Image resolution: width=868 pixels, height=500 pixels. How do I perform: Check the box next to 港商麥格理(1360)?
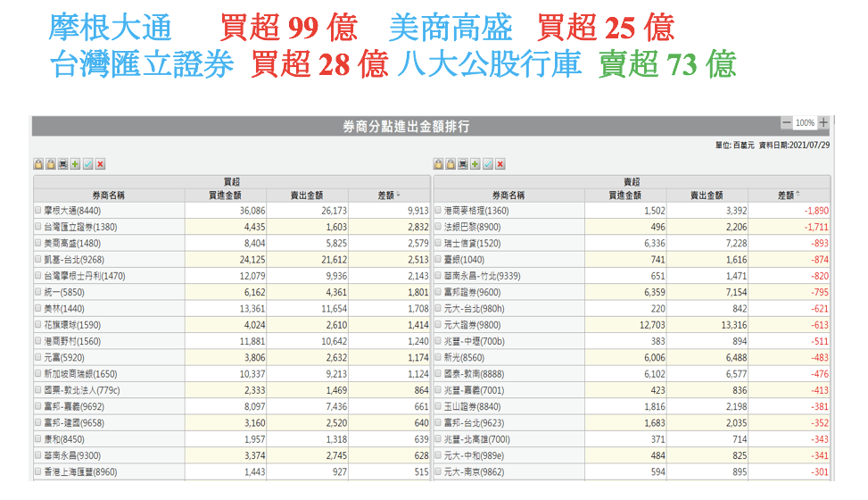pyautogui.click(x=438, y=211)
